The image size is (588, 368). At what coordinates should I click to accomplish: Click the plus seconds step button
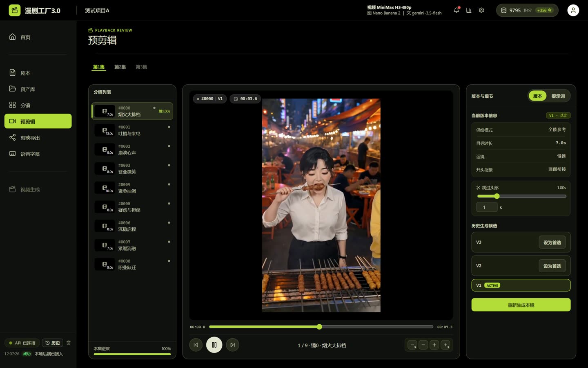coord(445,345)
